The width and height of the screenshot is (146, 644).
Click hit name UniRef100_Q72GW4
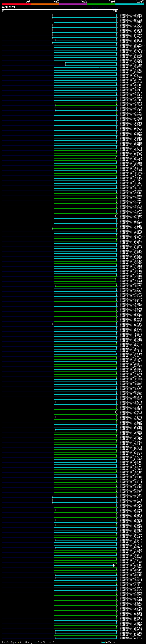[x=131, y=77]
